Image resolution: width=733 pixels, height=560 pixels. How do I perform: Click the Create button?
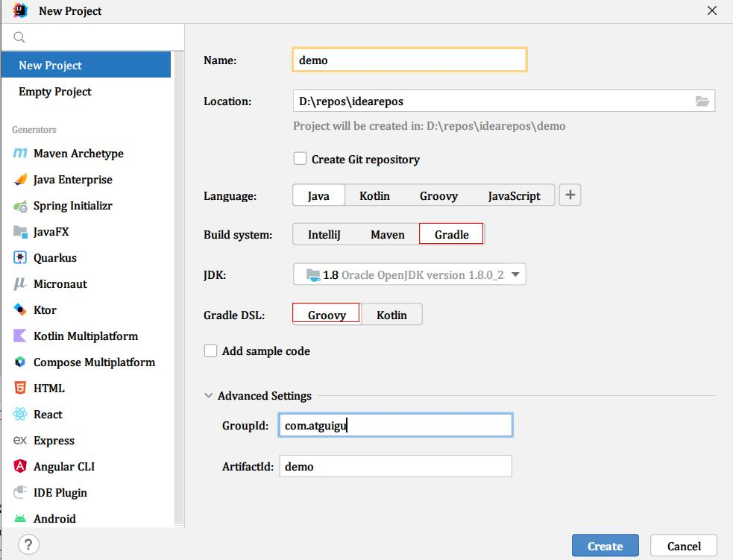point(605,546)
